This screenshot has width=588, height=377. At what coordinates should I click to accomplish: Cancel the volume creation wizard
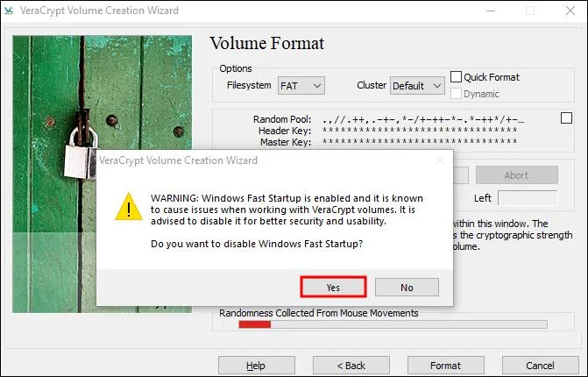[x=540, y=366]
